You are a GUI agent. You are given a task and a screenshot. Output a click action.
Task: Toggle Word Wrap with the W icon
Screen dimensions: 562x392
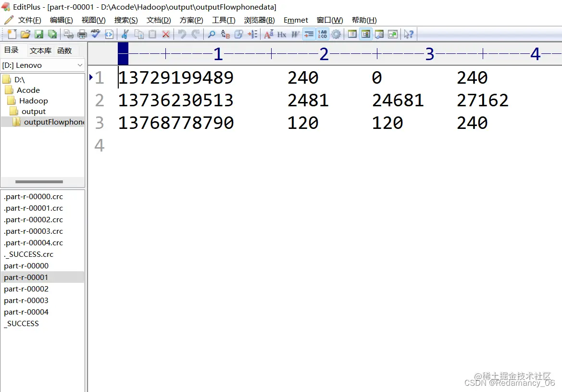(x=295, y=35)
